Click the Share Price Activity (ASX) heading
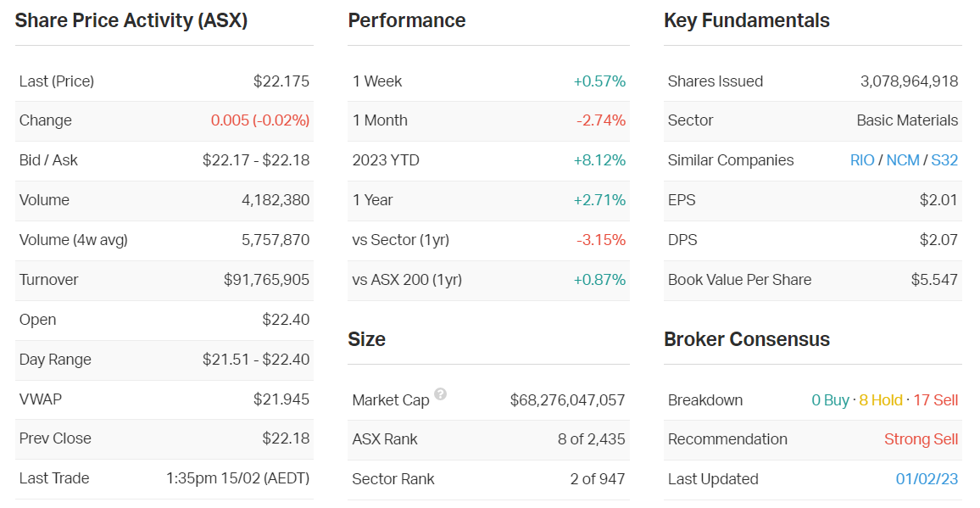980x508 pixels. tap(131, 20)
